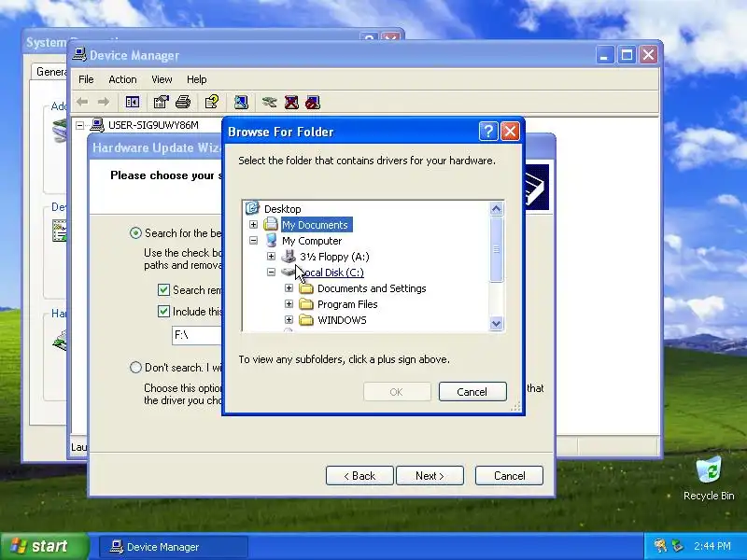This screenshot has height=560, width=747.
Task: Select the Desktop label in folder tree
Action: pyautogui.click(x=283, y=208)
